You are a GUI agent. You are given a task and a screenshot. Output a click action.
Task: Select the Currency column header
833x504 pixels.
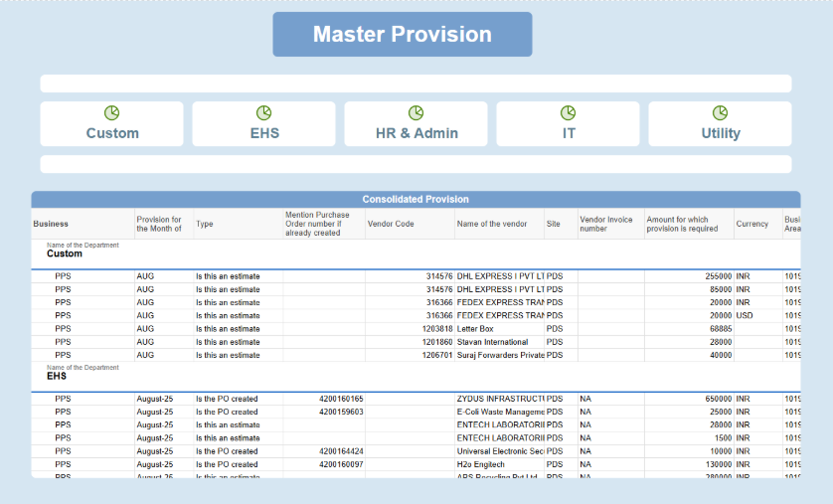(752, 224)
